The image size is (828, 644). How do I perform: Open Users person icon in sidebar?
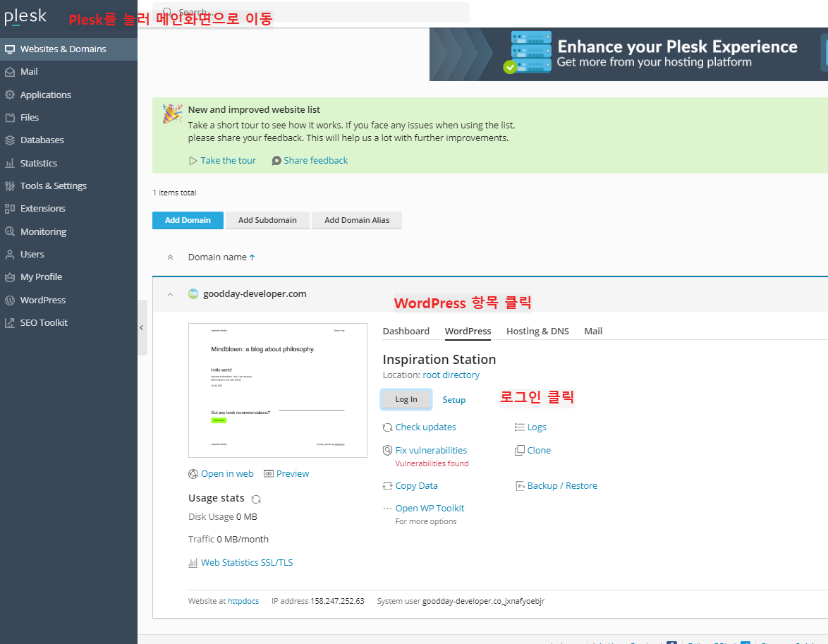coord(9,255)
